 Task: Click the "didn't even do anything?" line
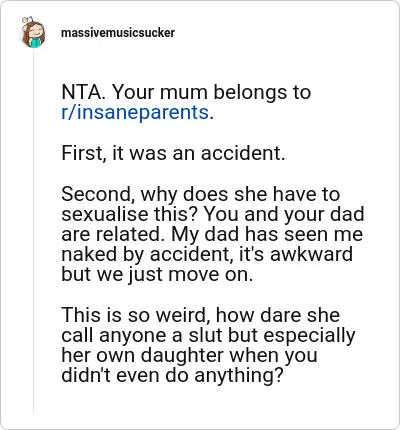pyautogui.click(x=172, y=375)
